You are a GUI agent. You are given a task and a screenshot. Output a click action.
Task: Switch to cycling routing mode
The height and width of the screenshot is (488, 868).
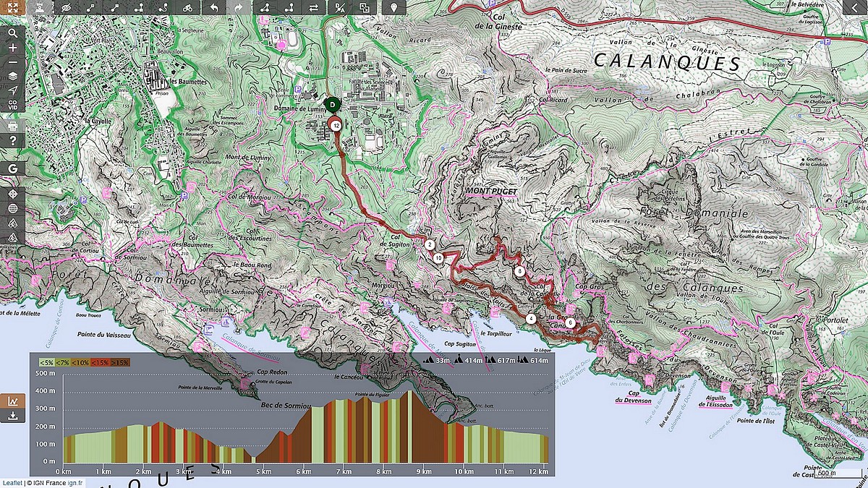(x=188, y=8)
